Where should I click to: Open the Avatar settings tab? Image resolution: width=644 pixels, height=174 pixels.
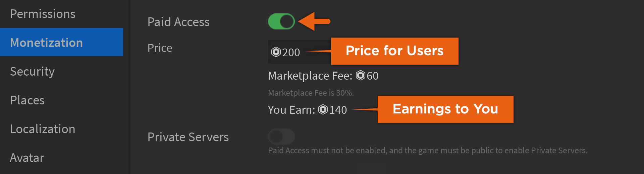tap(27, 158)
